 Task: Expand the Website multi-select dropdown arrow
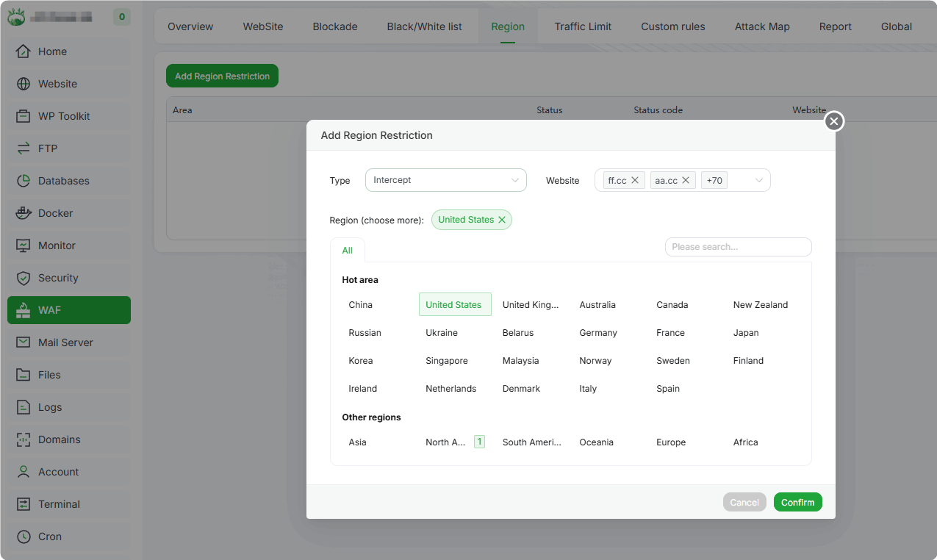pos(759,180)
